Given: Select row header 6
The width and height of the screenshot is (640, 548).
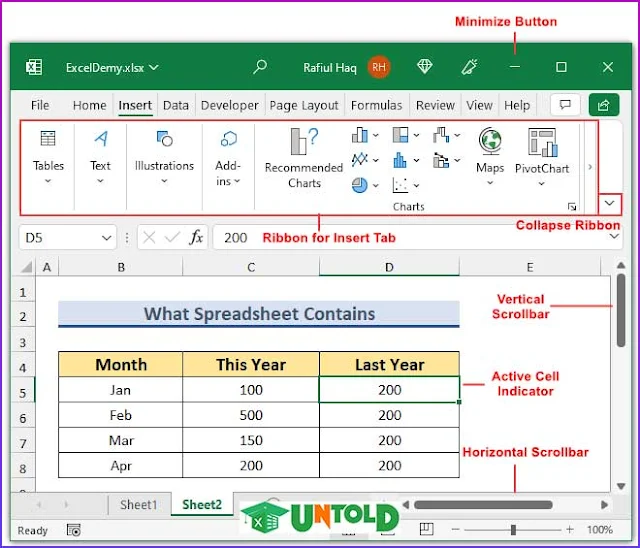Looking at the screenshot, I should 23,418.
